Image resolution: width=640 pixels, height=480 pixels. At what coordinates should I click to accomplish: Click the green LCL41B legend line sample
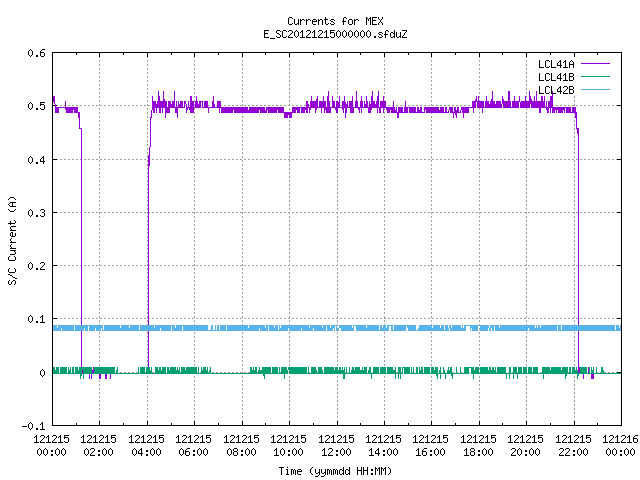pyautogui.click(x=595, y=77)
